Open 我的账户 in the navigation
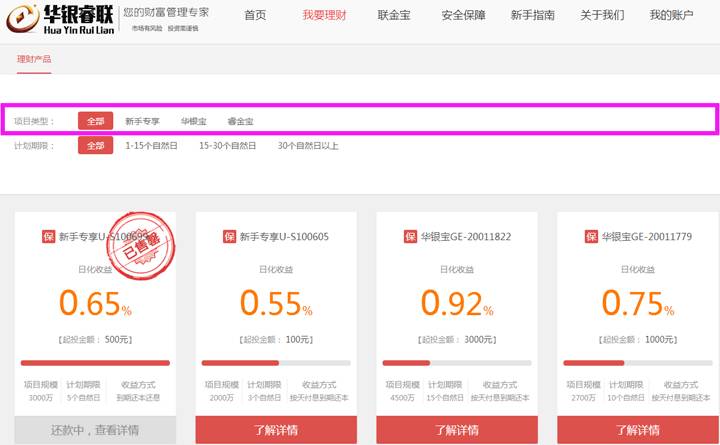720x445 pixels. pos(671,15)
